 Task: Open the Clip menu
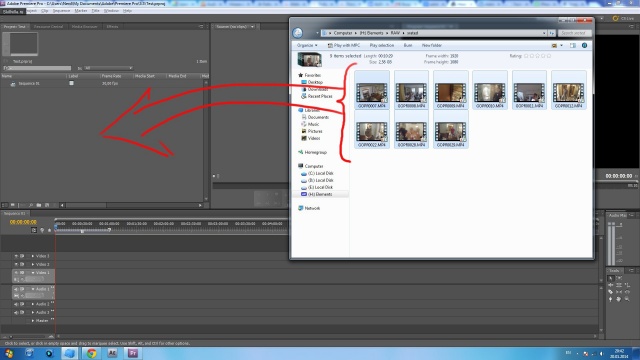[44, 11]
